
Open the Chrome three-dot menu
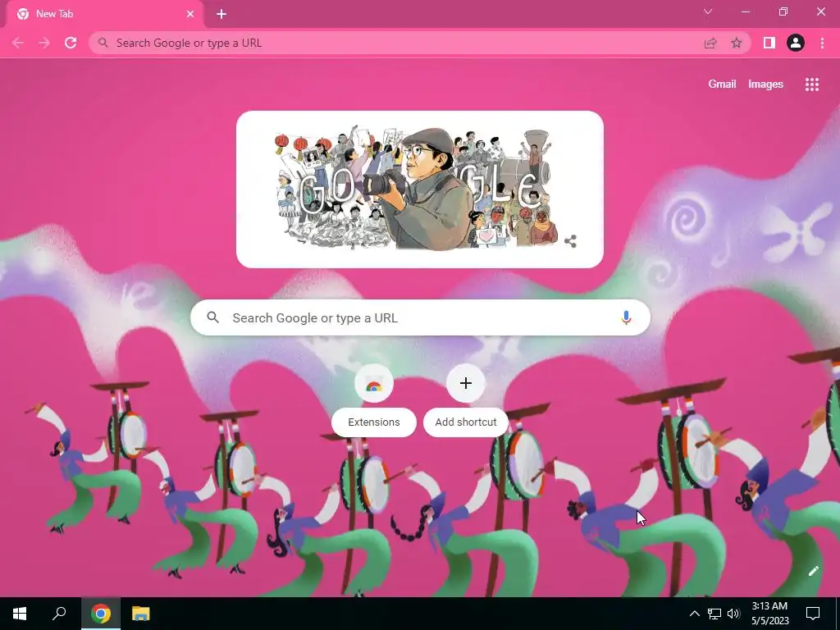tap(822, 43)
